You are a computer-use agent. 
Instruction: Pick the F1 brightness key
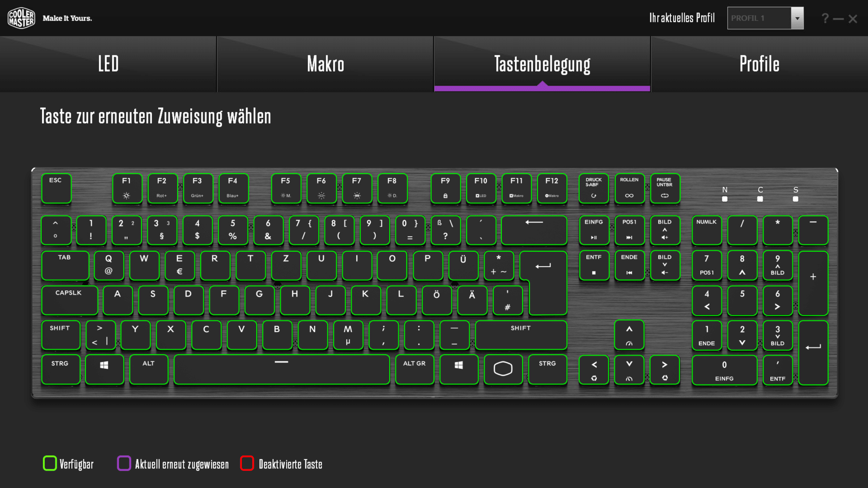[127, 188]
